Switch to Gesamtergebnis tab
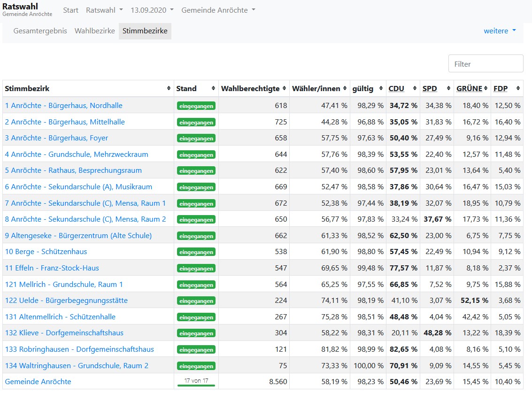Screen dimensions: 532x394 point(40,31)
